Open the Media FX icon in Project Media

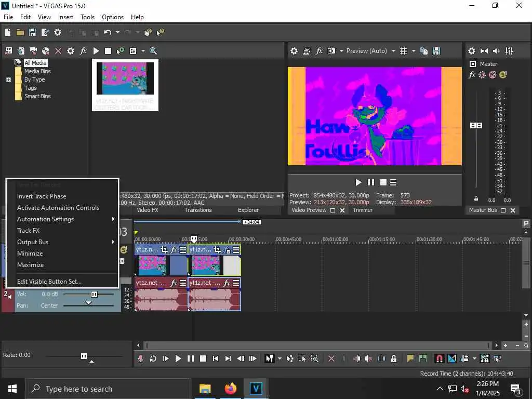pyautogui.click(x=83, y=51)
